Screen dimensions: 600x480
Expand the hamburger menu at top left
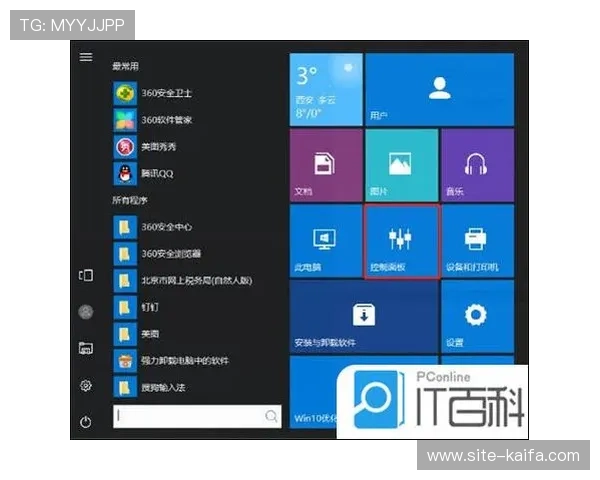pos(86,58)
